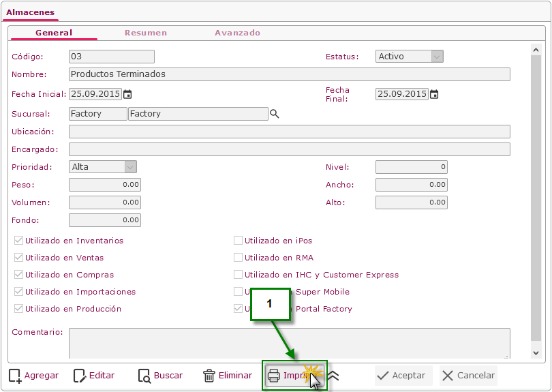552x392 pixels.
Task: Enable Utilizado en iPos checkbox
Action: [x=238, y=241]
